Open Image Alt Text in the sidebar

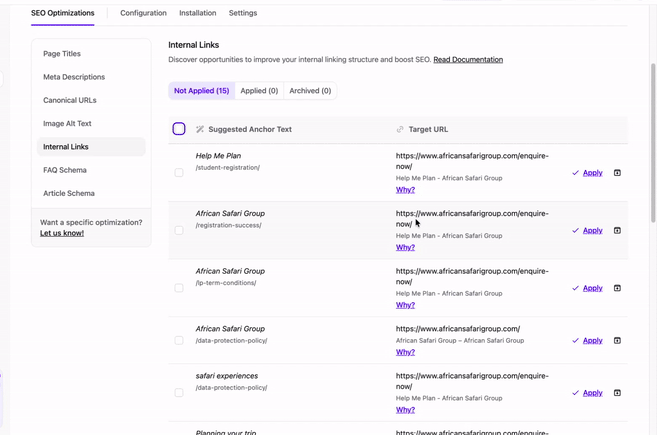click(x=67, y=123)
